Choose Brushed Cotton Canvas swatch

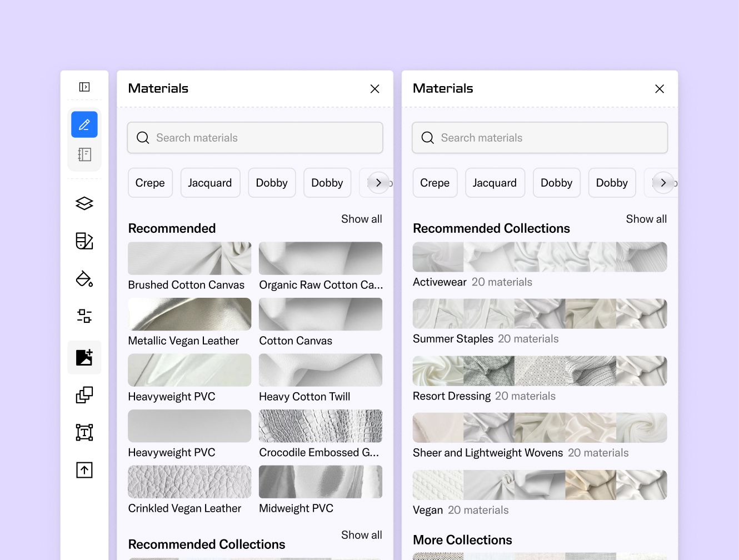[x=189, y=258]
